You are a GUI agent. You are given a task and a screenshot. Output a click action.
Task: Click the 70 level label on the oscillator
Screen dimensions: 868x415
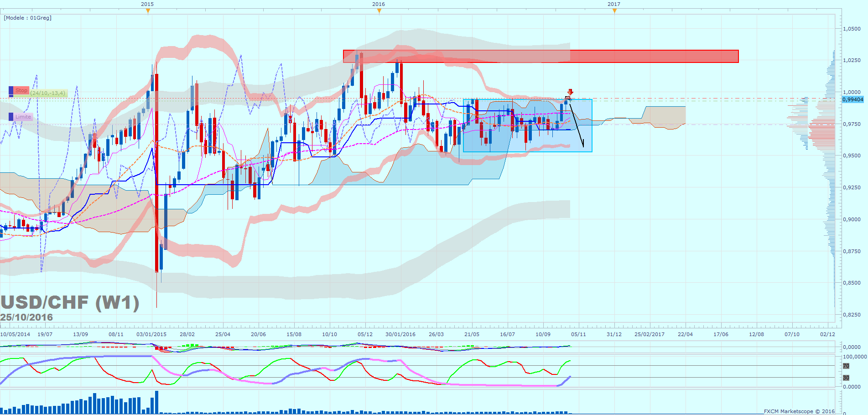846,366
